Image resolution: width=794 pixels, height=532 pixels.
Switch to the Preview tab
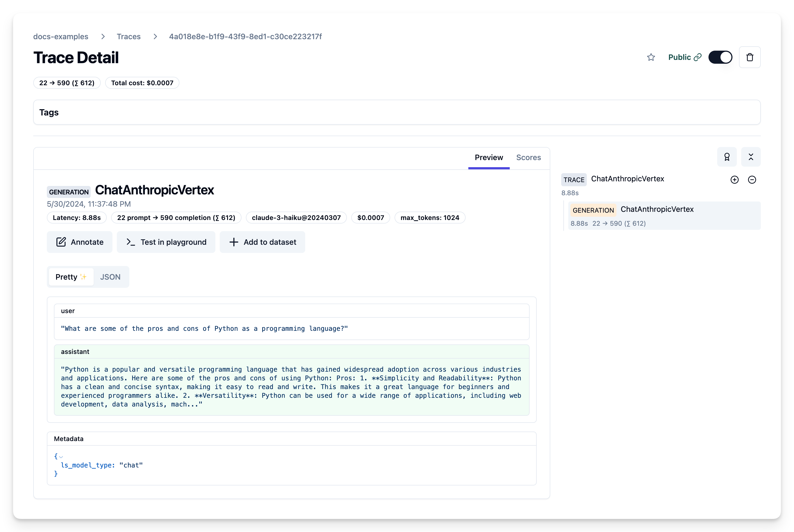click(x=488, y=157)
